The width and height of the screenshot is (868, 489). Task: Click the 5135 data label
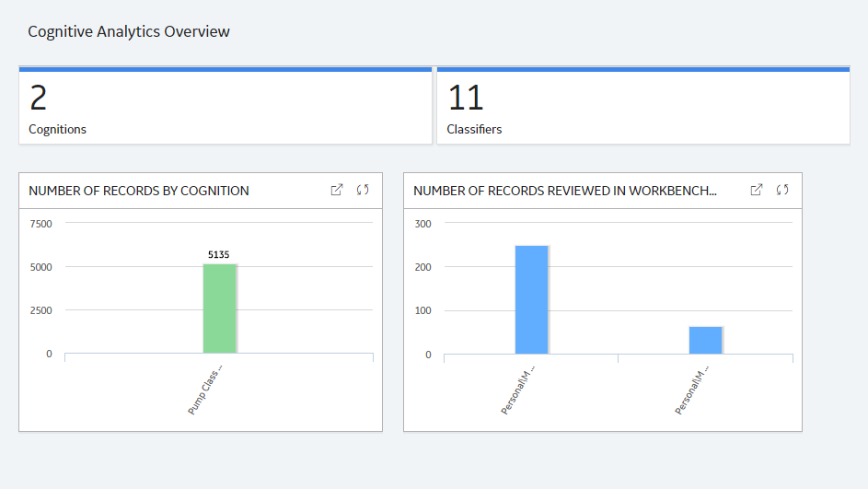coord(219,255)
